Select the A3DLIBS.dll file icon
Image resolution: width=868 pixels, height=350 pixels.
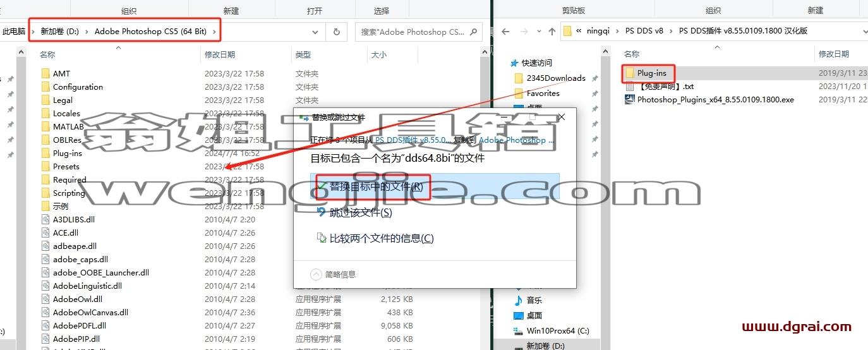point(45,219)
